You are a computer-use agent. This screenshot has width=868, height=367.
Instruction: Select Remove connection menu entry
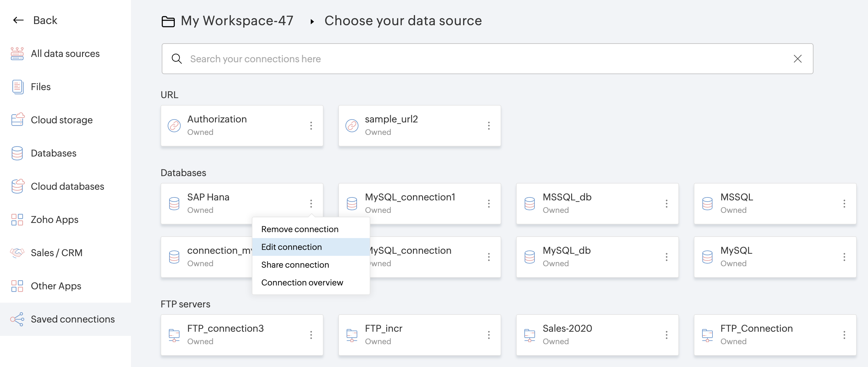pyautogui.click(x=300, y=229)
